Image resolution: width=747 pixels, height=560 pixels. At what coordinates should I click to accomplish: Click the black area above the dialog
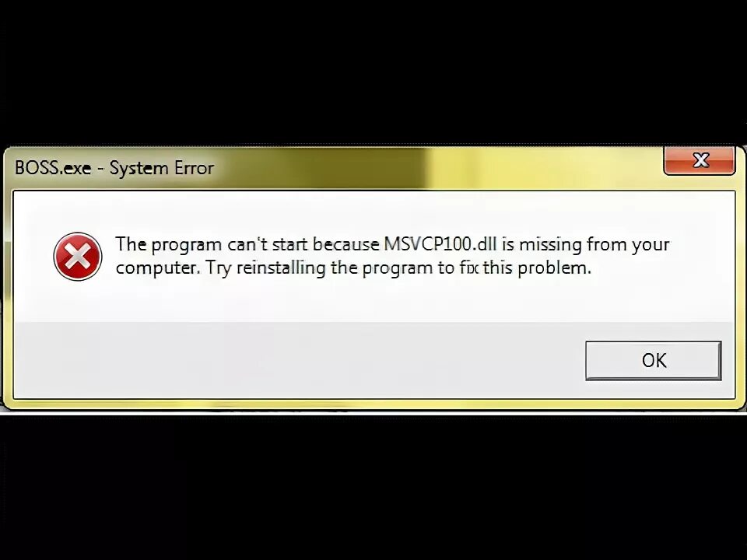coord(373,72)
